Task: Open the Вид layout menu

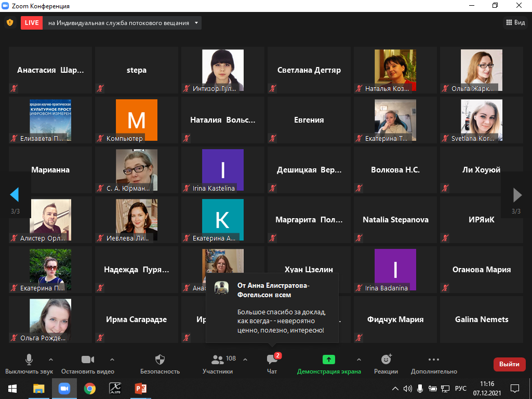Action: pyautogui.click(x=515, y=22)
